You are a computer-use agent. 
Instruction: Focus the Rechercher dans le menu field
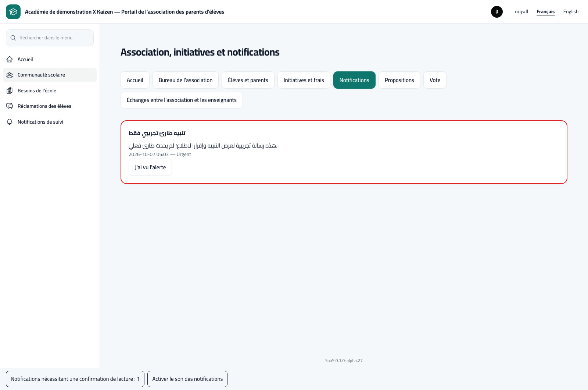click(50, 38)
